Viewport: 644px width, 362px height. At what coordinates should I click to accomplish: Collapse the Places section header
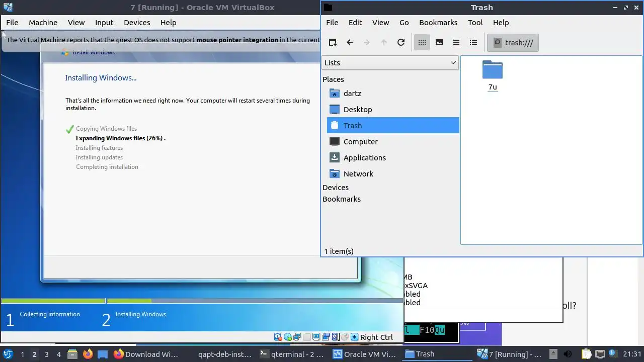333,79
